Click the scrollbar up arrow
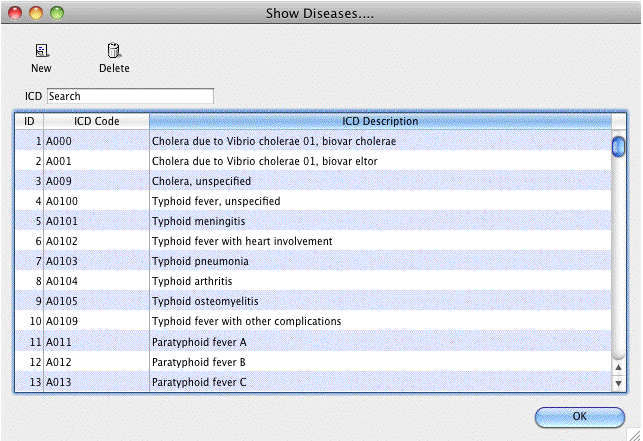The image size is (643, 441). coord(619,366)
